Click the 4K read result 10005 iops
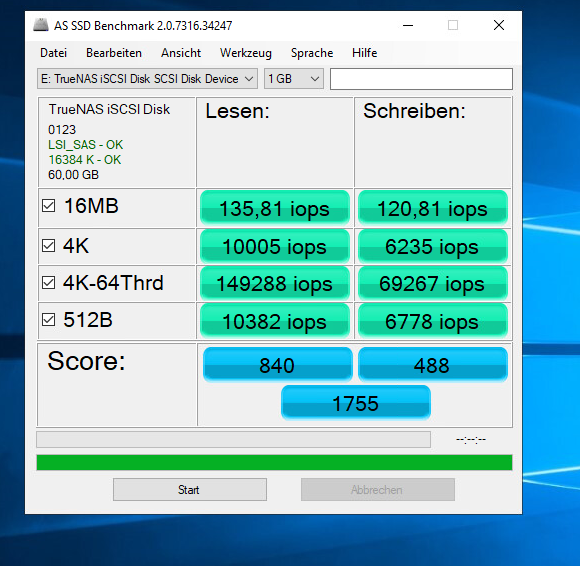Viewport: 580px width, 566px height. 274,246
